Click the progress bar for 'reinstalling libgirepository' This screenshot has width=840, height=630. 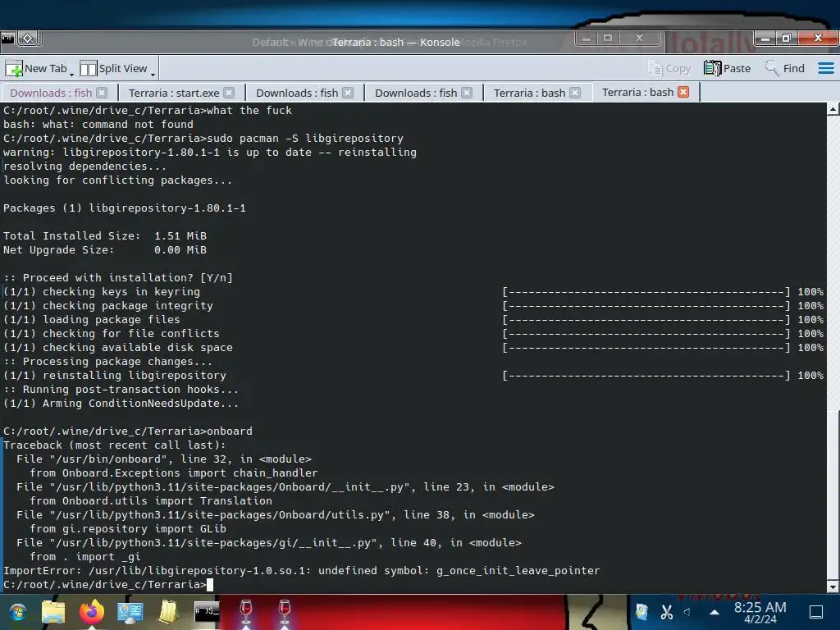[646, 376]
